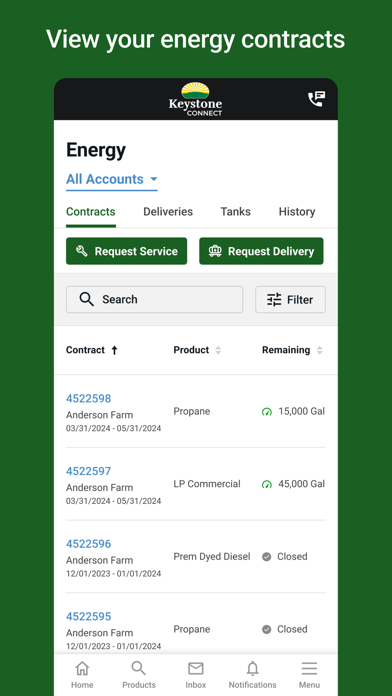Click date range under contract 4522598
Viewport: 392px width, 696px height.
pos(114,428)
